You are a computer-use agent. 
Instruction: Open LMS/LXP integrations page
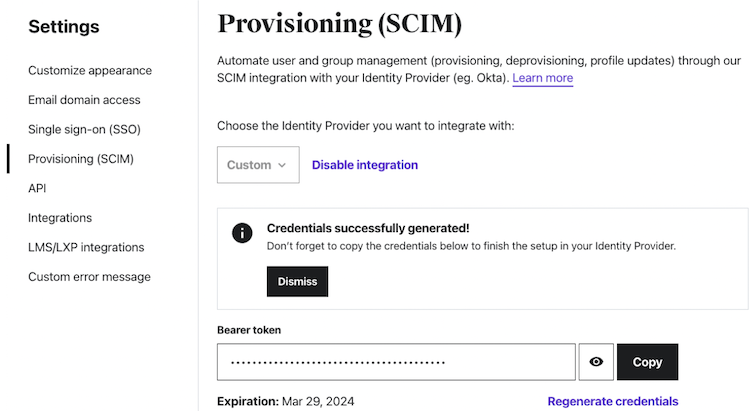(x=86, y=247)
